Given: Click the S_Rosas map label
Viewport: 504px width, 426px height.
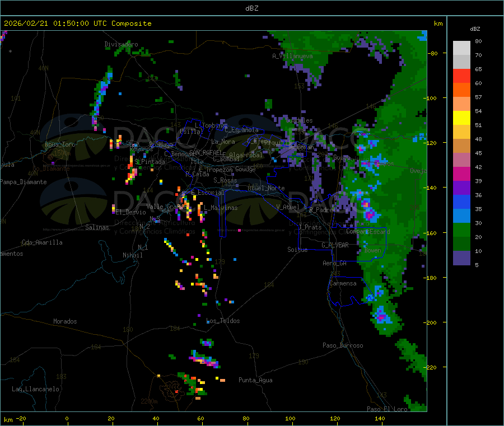Looking at the screenshot, I should click(225, 180).
